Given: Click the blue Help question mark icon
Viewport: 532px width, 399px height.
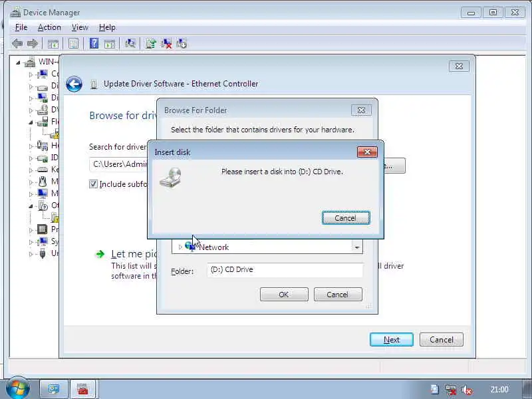Looking at the screenshot, I should (94, 43).
